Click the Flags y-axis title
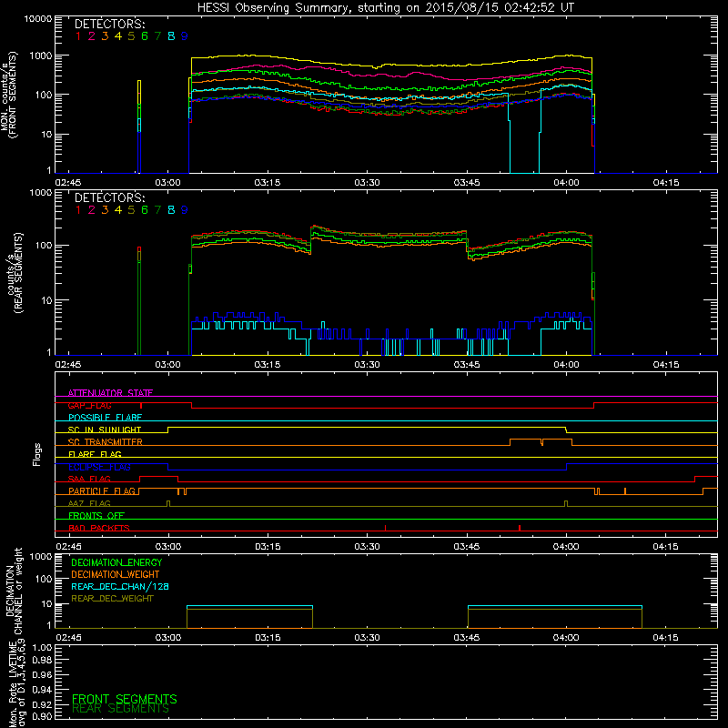Image resolution: width=728 pixels, height=728 pixels. [x=37, y=454]
